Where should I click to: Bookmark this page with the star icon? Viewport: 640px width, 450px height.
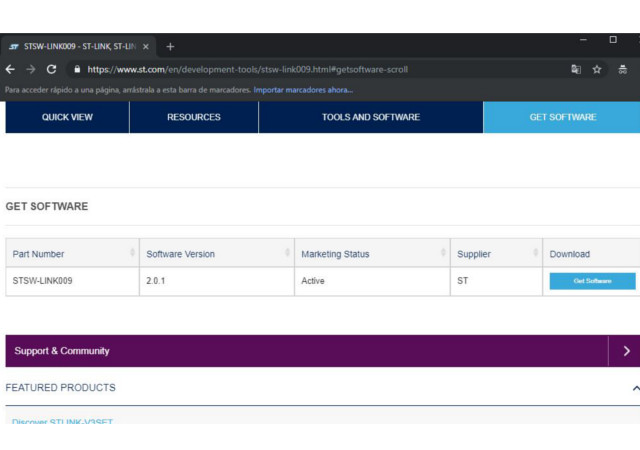pos(597,69)
